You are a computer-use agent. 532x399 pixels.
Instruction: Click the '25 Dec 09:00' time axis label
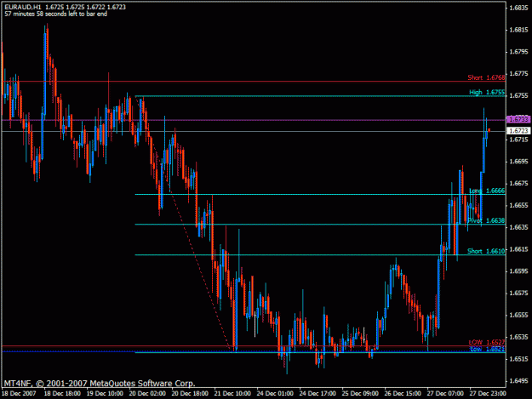click(360, 394)
